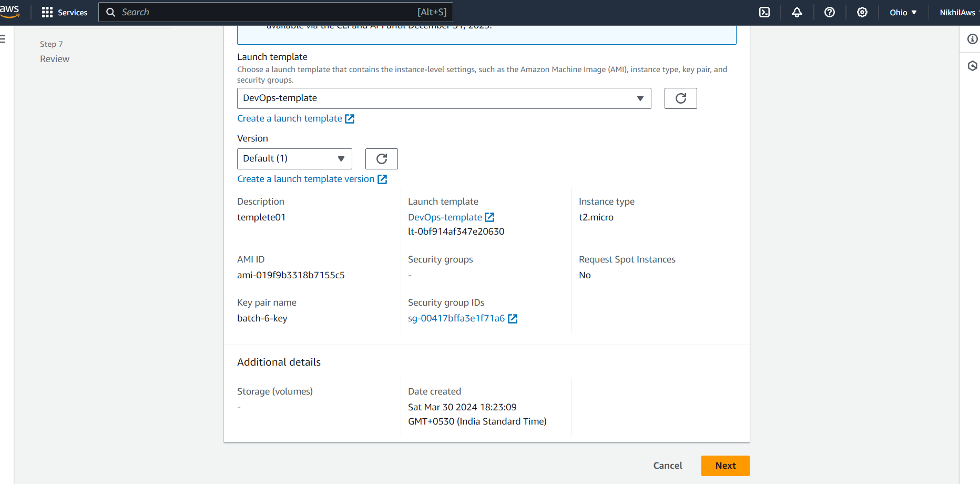Expand the DevOps-template launch template dropdown
Image resolution: width=980 pixels, height=484 pixels.
click(444, 98)
